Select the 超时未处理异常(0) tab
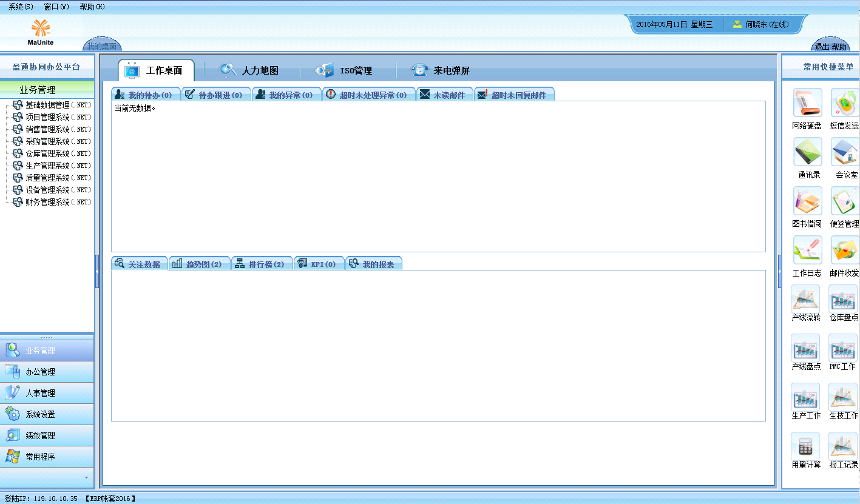This screenshot has height=504, width=860. [x=368, y=95]
